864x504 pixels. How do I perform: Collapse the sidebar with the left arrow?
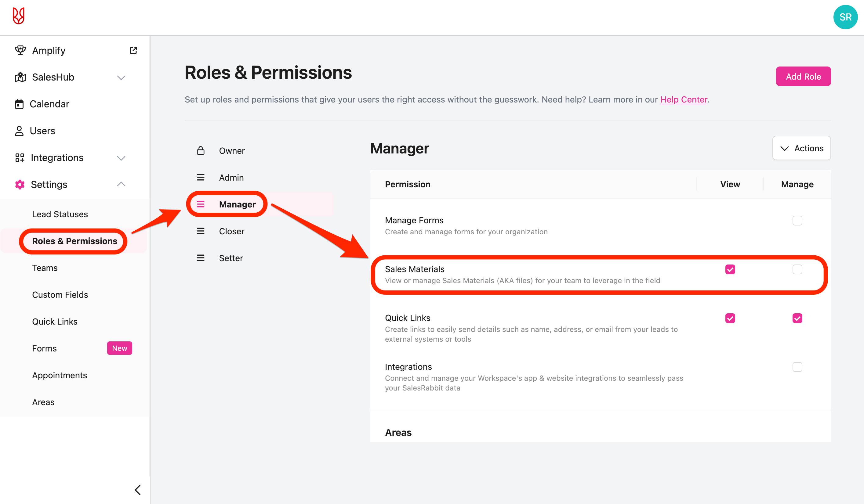click(x=138, y=490)
